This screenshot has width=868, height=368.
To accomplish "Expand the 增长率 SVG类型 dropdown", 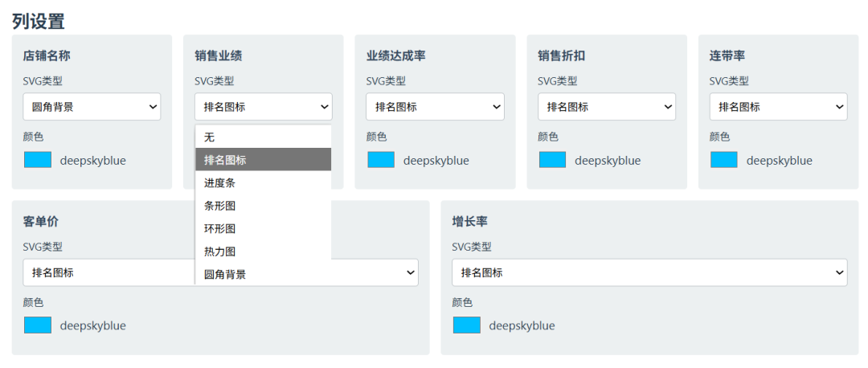I will (649, 272).
